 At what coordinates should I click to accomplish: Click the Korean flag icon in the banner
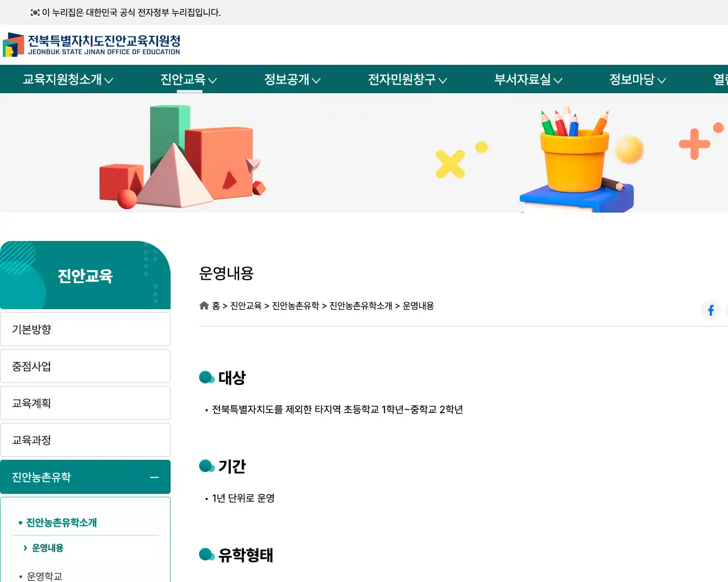pyautogui.click(x=34, y=11)
